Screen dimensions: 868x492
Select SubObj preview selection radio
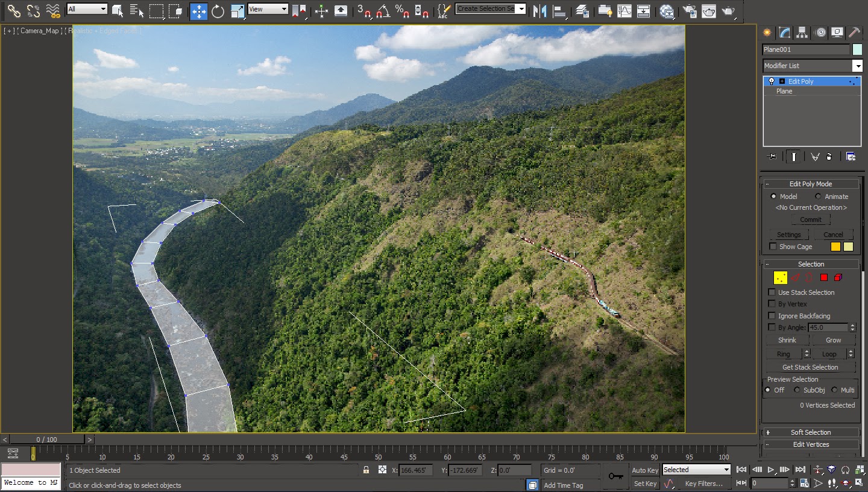coord(797,390)
